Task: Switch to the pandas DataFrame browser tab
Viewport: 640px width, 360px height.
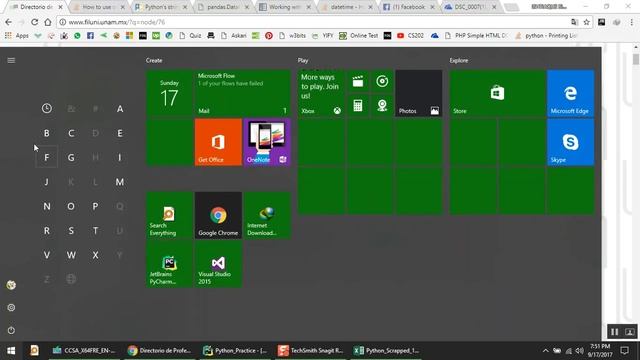Action: coord(223,7)
